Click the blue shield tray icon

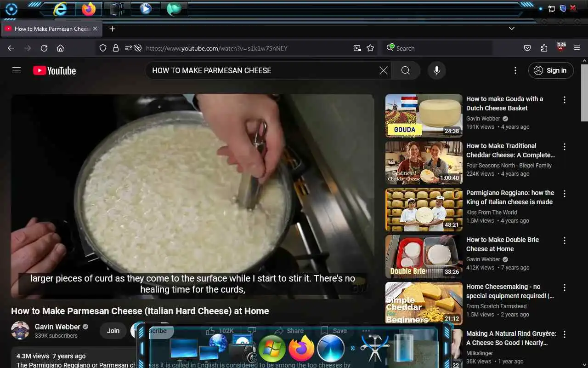click(563, 9)
